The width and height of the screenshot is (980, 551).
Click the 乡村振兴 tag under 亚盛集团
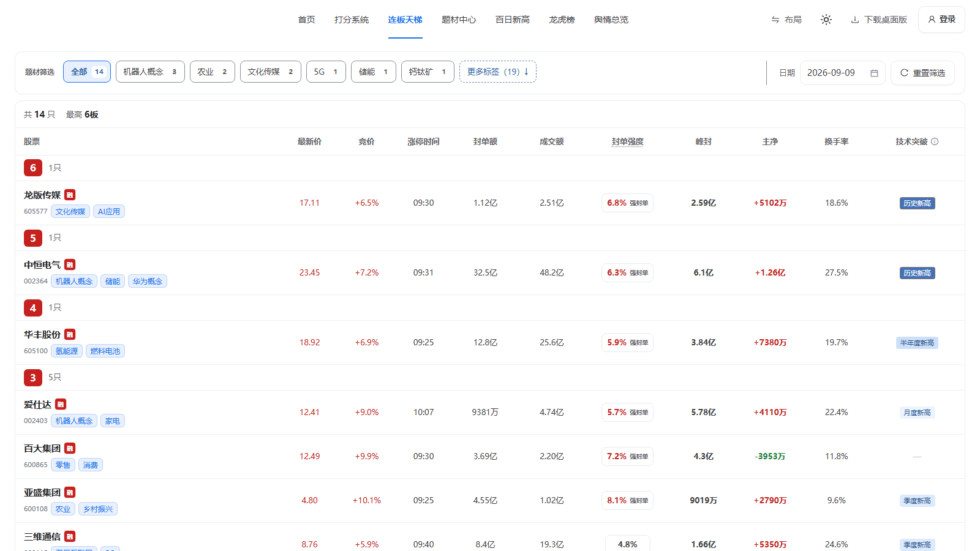pyautogui.click(x=98, y=509)
